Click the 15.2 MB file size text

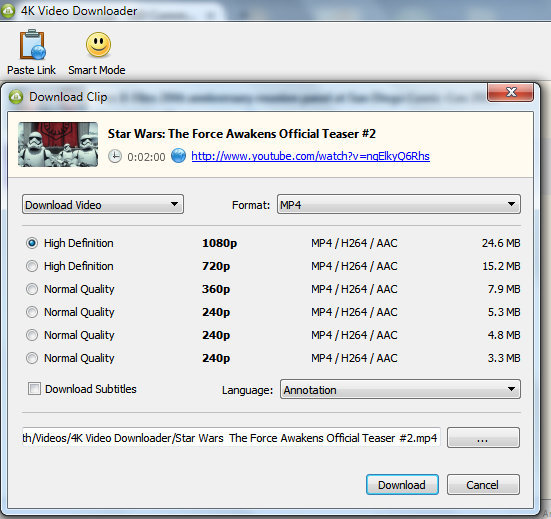point(501,266)
